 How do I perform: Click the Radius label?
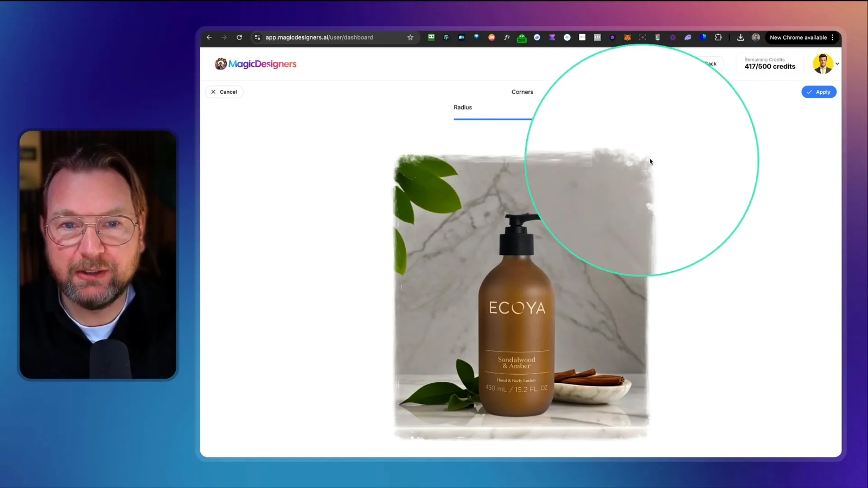(463, 107)
